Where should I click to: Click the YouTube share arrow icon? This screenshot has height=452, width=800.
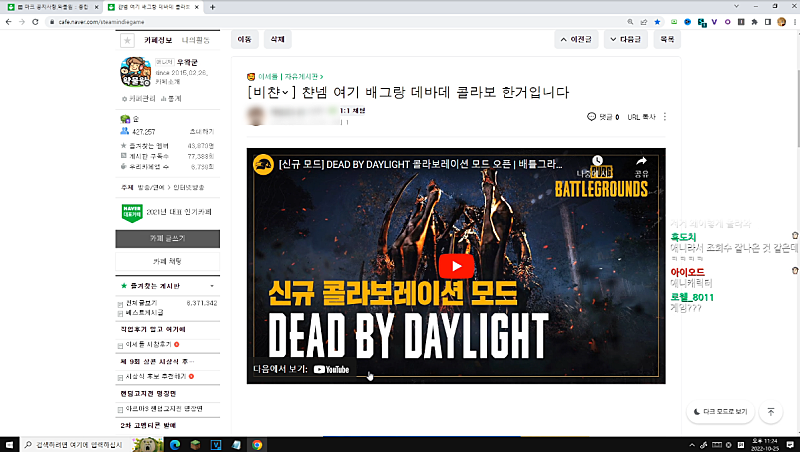[x=641, y=162]
